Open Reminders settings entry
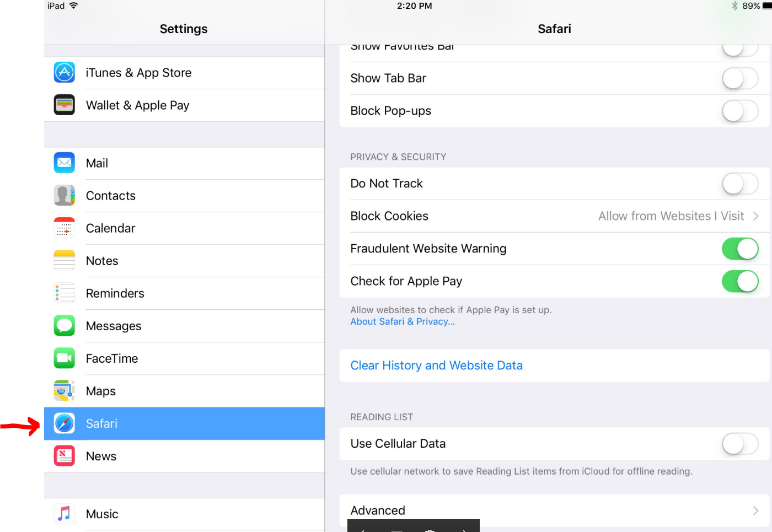Screen dimensions: 772x532 115,293
